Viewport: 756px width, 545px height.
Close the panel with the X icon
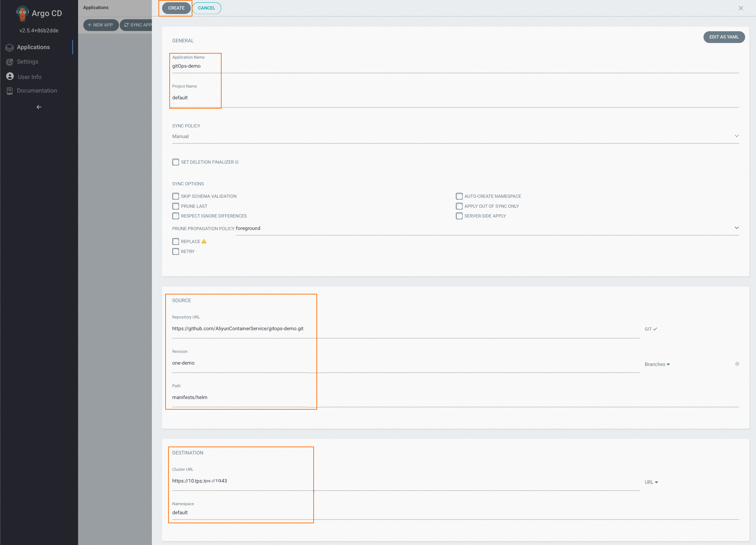tap(741, 8)
